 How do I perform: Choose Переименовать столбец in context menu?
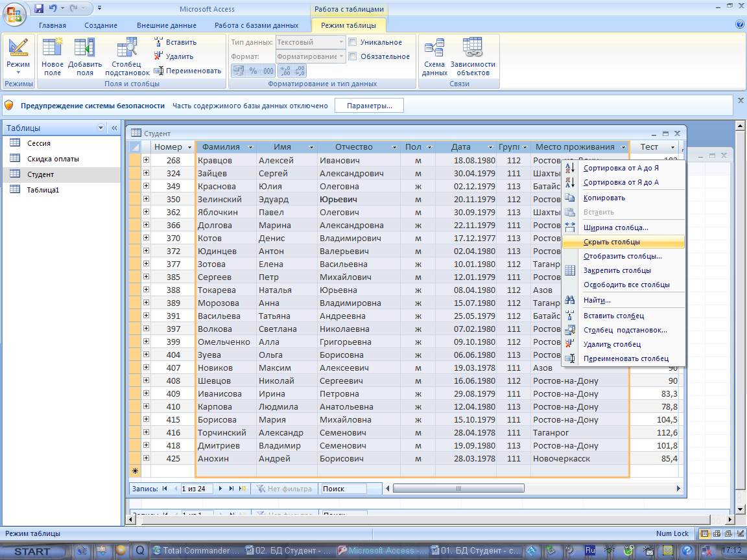(623, 358)
